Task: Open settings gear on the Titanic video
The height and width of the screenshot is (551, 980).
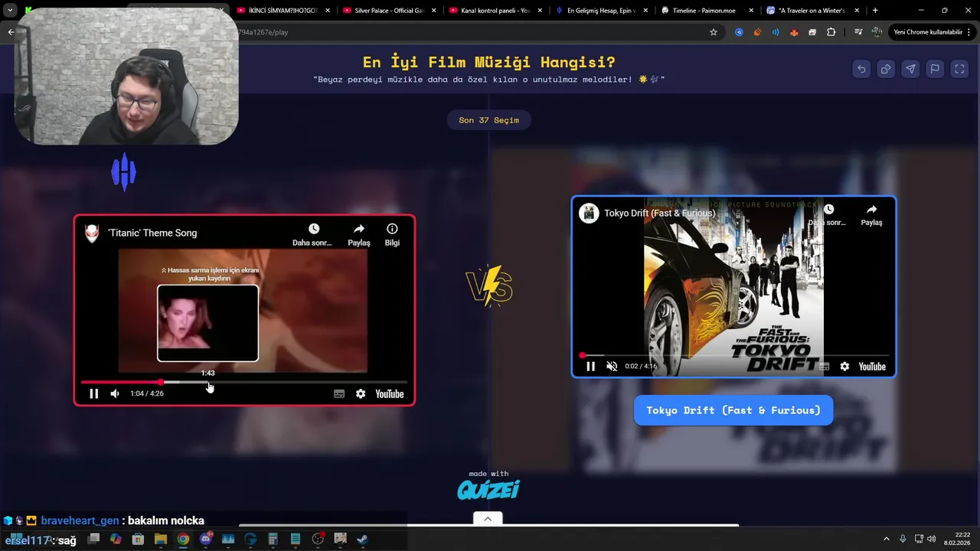Action: coord(361,393)
